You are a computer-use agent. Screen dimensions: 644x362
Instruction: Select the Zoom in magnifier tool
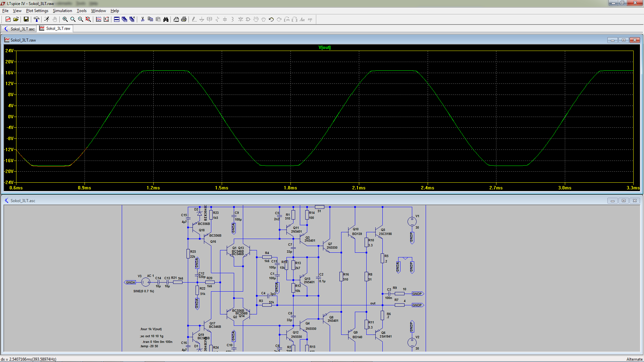65,19
